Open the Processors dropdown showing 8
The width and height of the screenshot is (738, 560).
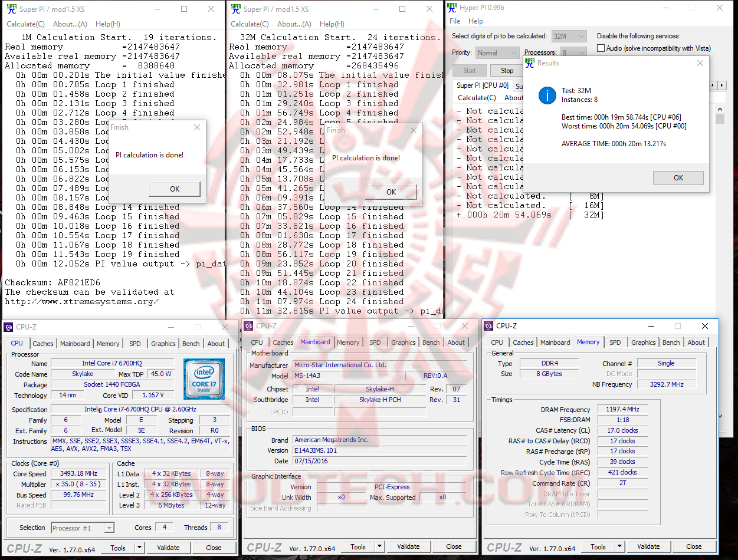[x=573, y=52]
